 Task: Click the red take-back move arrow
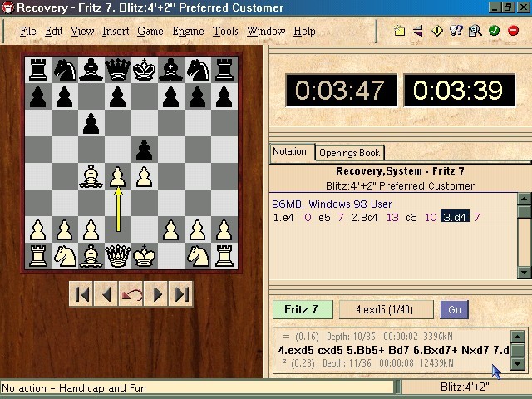(131, 294)
